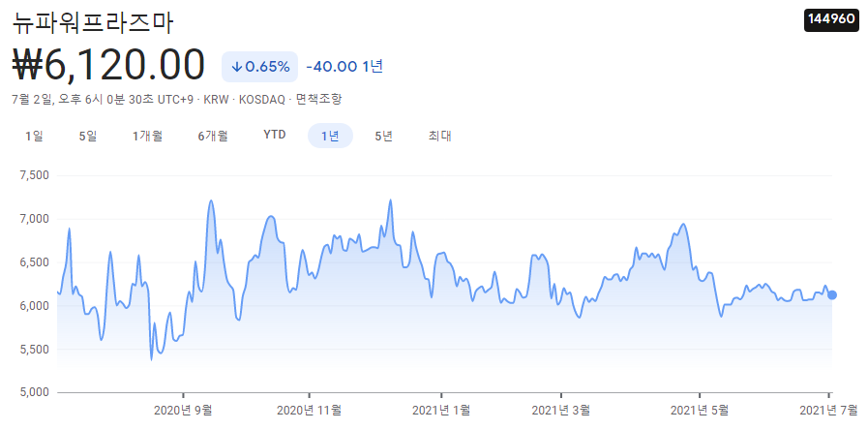Viewport: 868px width, 430px height.
Task: Click the 5,000 y-axis label
Action: (x=34, y=393)
